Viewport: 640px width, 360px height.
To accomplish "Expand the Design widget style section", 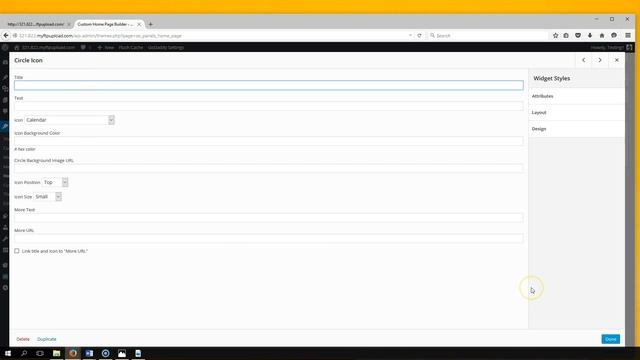I will [x=576, y=129].
